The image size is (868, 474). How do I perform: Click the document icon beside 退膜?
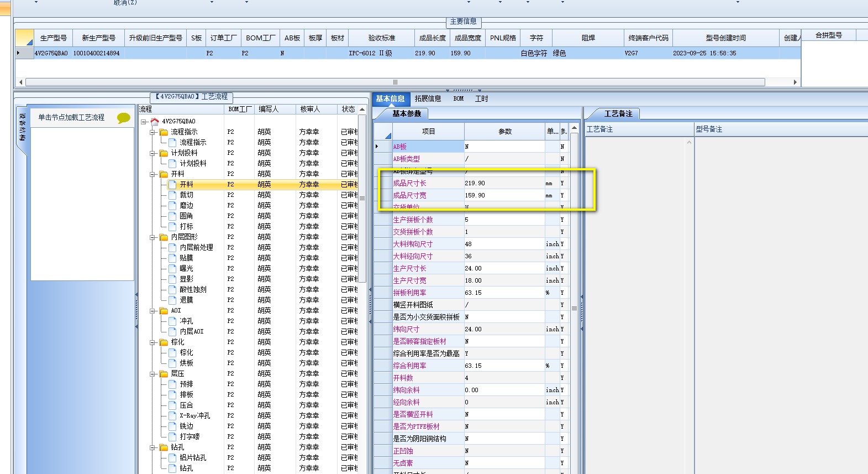pos(172,300)
